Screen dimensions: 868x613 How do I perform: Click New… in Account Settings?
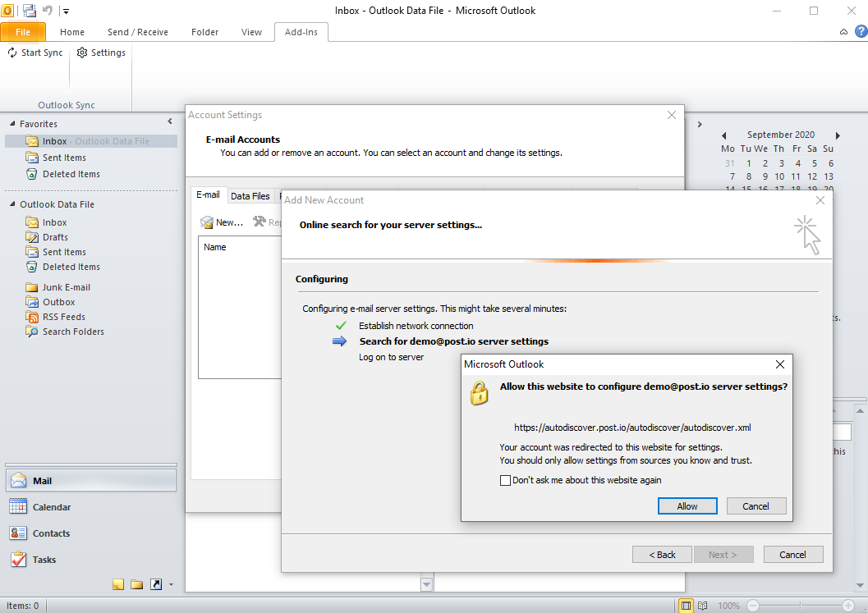pos(222,222)
